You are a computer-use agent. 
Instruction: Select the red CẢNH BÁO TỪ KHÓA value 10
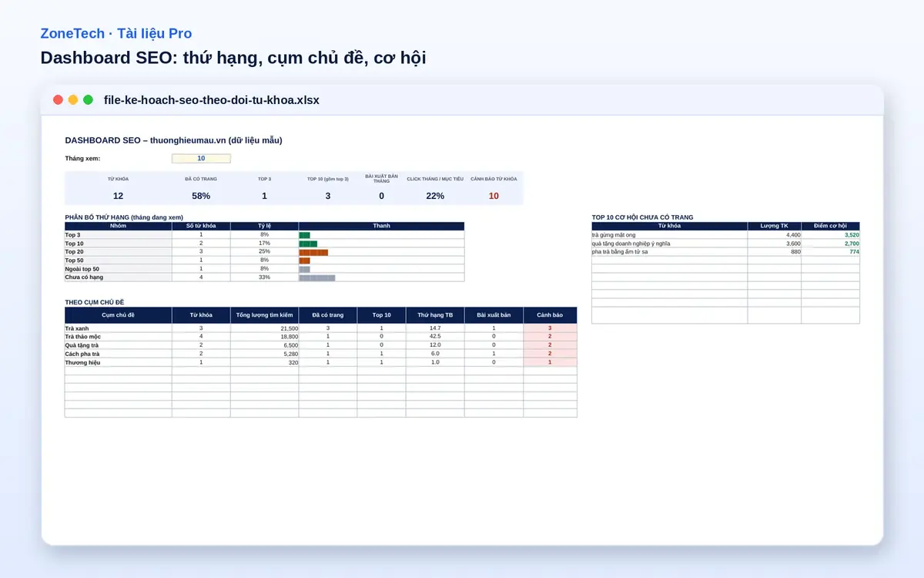pos(494,196)
